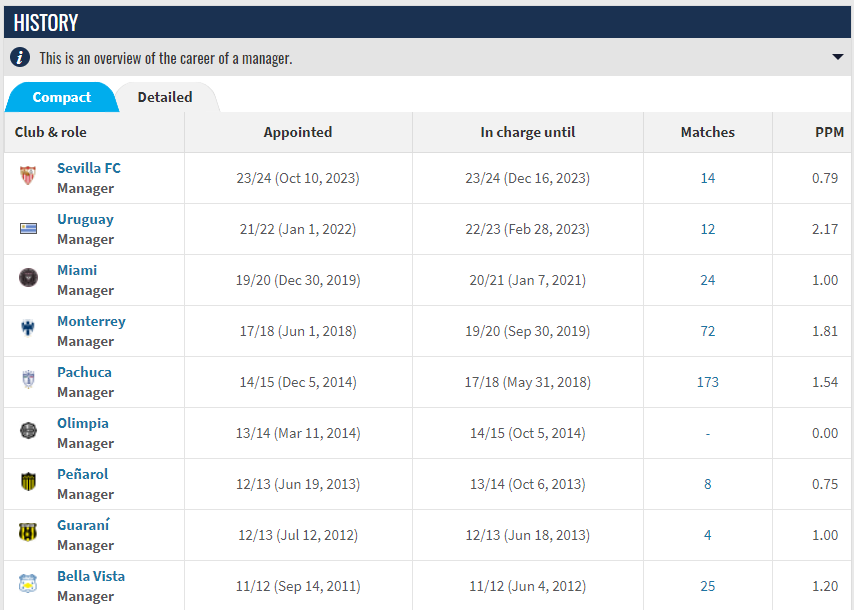View the 72 matches for Monterrey
854x610 pixels.
[x=708, y=331]
